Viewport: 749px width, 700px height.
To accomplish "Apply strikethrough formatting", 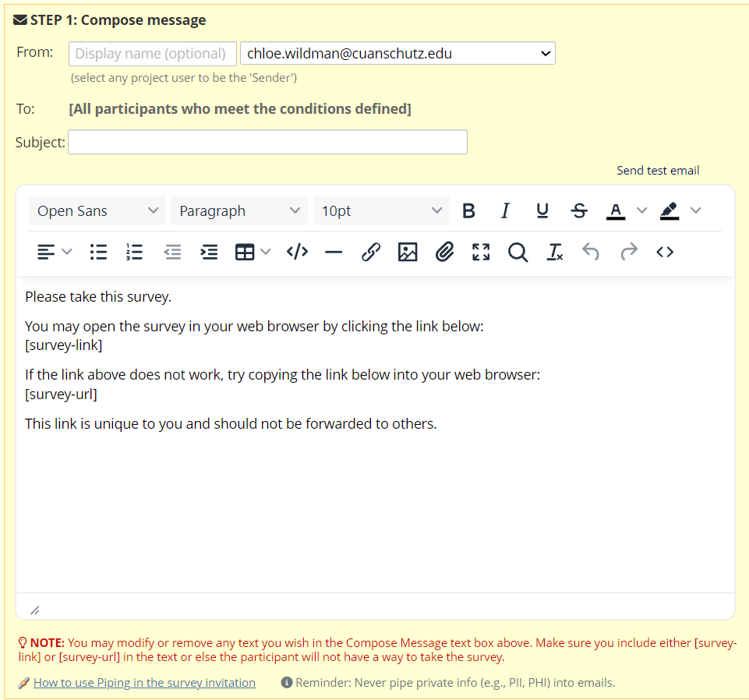I will [x=578, y=210].
